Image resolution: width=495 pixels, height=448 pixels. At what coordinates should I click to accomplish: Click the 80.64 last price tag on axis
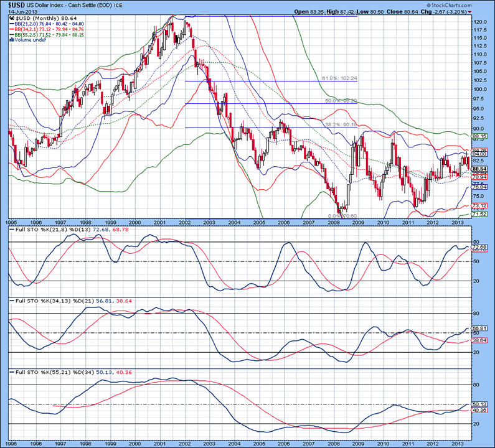(x=478, y=169)
